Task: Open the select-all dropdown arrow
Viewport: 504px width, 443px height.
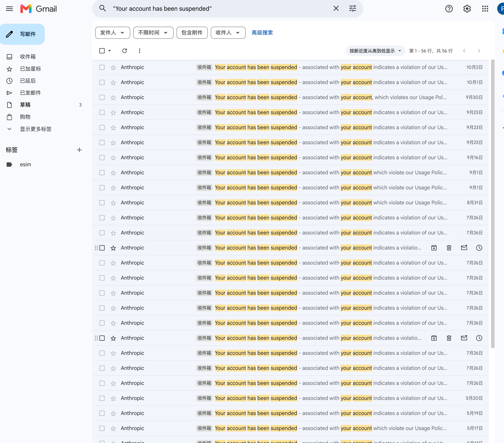Action: 110,51
